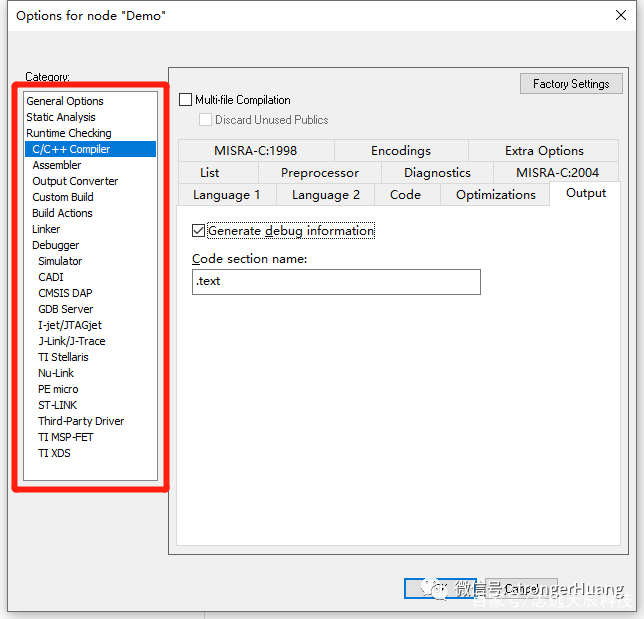The image size is (644, 619).
Task: Switch to the Diagnostics tab
Action: (x=437, y=173)
